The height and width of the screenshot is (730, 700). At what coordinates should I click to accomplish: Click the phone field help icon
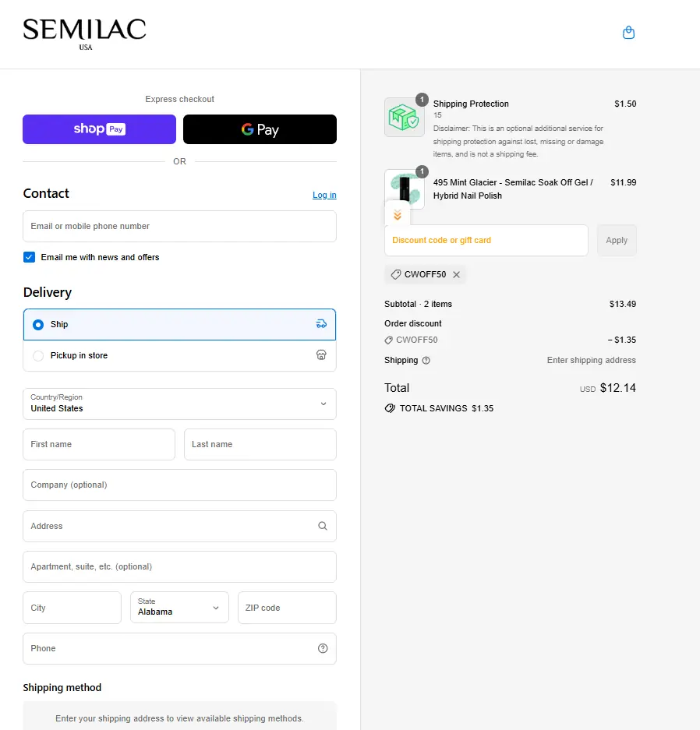323,648
